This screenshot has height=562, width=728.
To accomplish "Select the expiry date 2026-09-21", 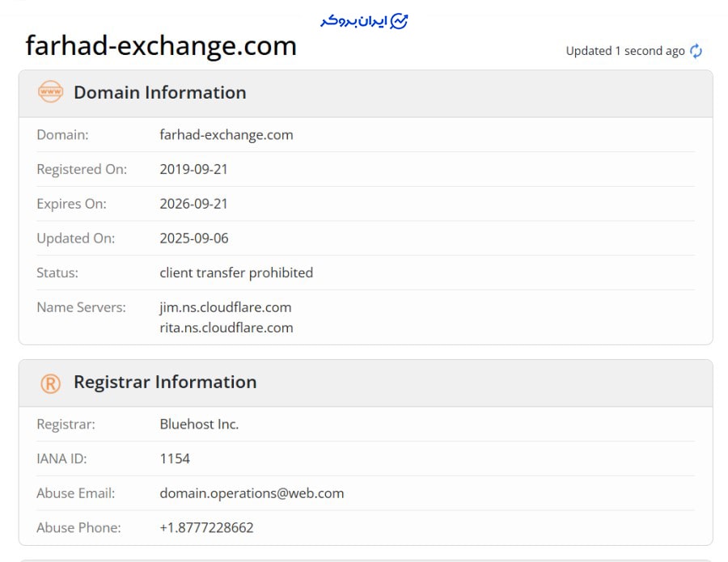I will pyautogui.click(x=193, y=204).
